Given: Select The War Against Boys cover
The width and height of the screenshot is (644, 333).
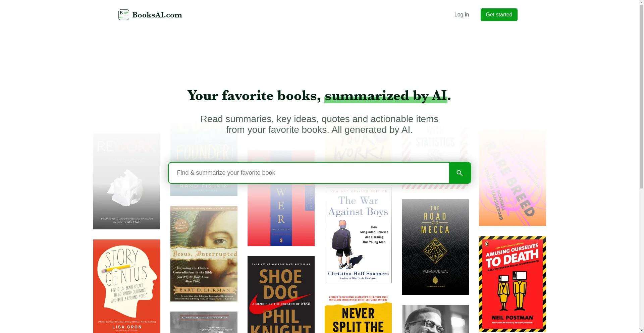Looking at the screenshot, I should click(x=358, y=235).
